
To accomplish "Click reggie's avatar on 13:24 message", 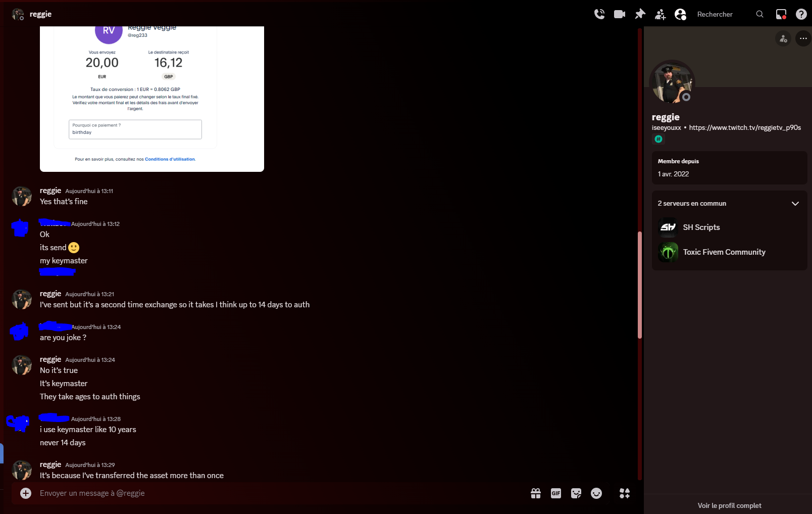I will pos(22,365).
